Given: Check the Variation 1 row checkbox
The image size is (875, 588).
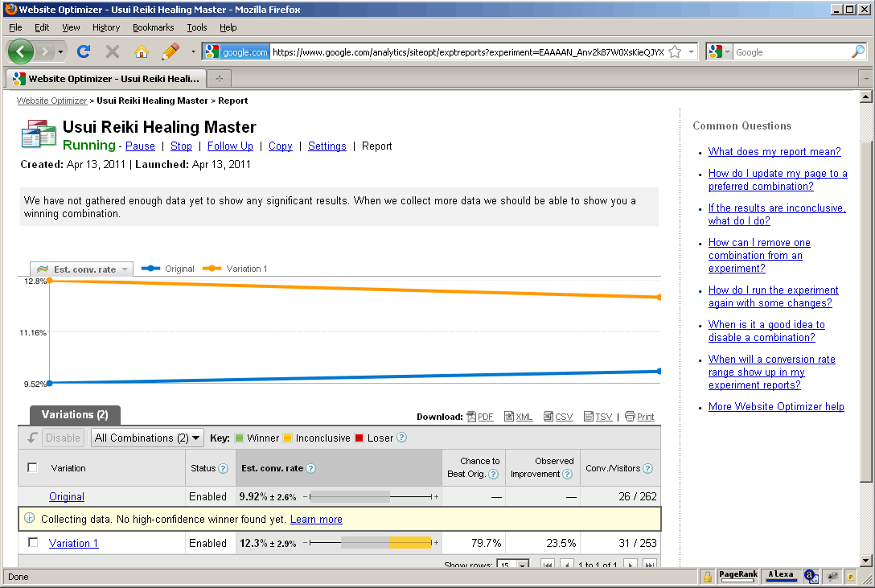Looking at the screenshot, I should point(33,542).
